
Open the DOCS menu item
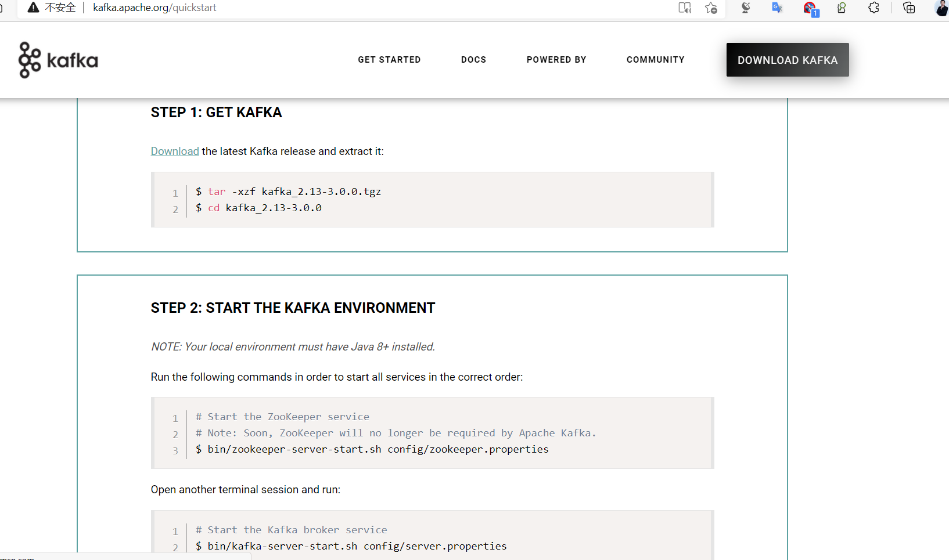pyautogui.click(x=473, y=60)
